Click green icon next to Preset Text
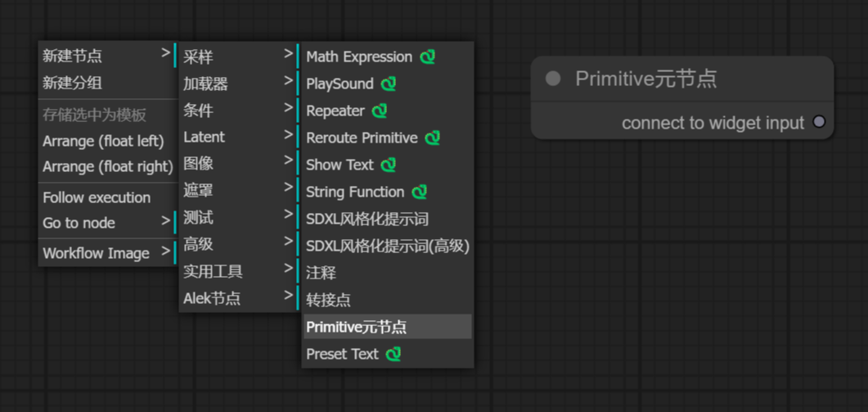868x412 pixels. [x=394, y=354]
